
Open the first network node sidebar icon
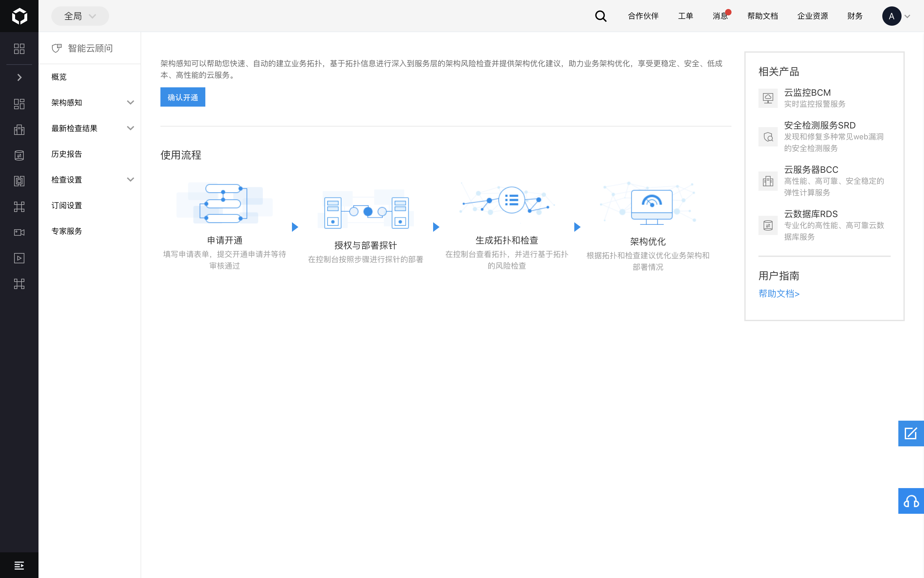coord(19,207)
